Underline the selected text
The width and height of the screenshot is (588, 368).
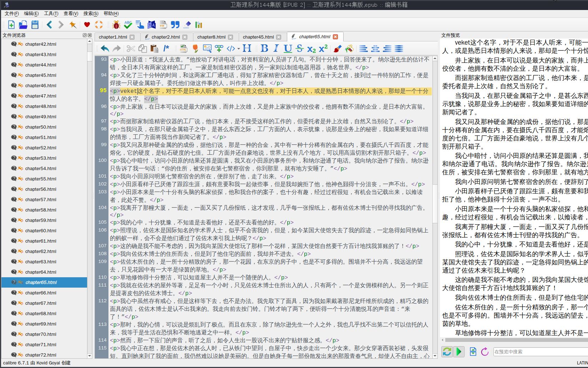tap(288, 48)
